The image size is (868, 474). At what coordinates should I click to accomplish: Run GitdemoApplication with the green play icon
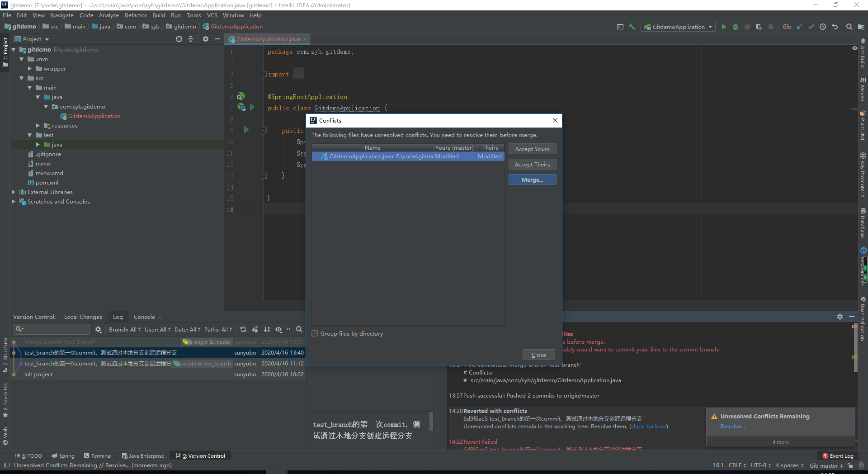pyautogui.click(x=724, y=27)
